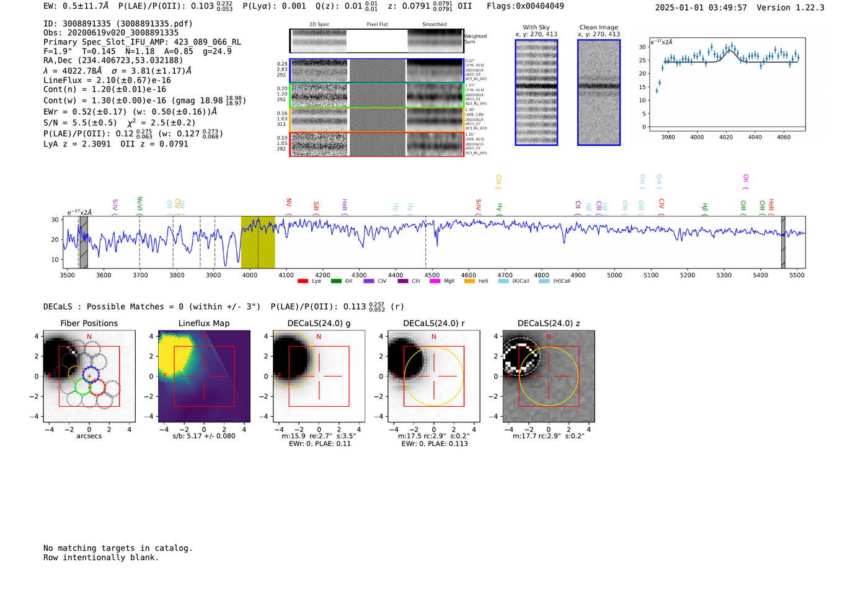Click the red Lyα legend swatch
This screenshot has width=868, height=591.
pos(303,281)
